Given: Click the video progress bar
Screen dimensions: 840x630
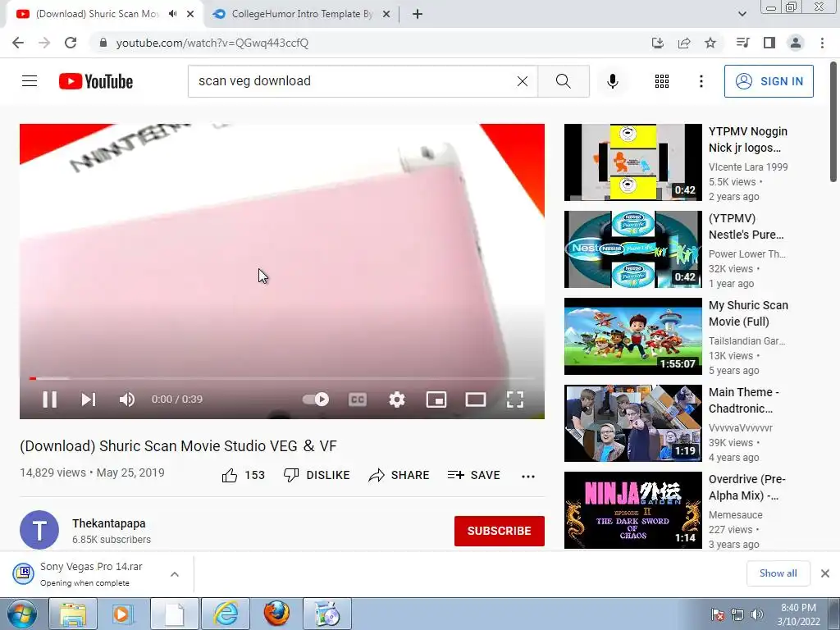Looking at the screenshot, I should pyautogui.click(x=282, y=378).
